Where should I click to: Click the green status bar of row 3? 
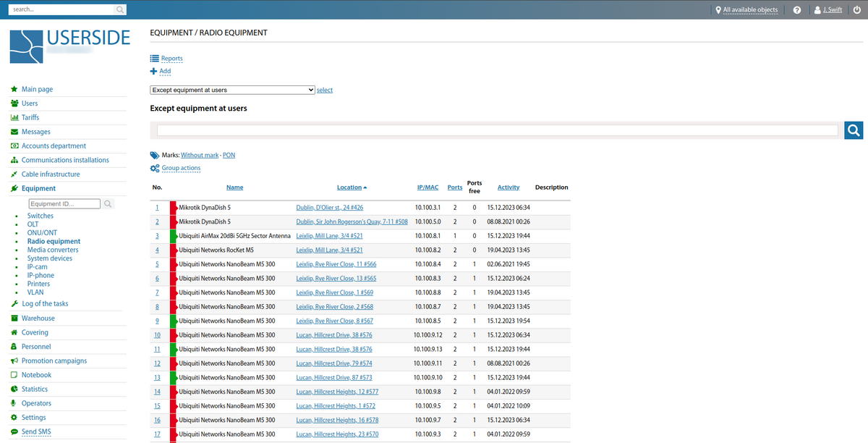(x=174, y=236)
